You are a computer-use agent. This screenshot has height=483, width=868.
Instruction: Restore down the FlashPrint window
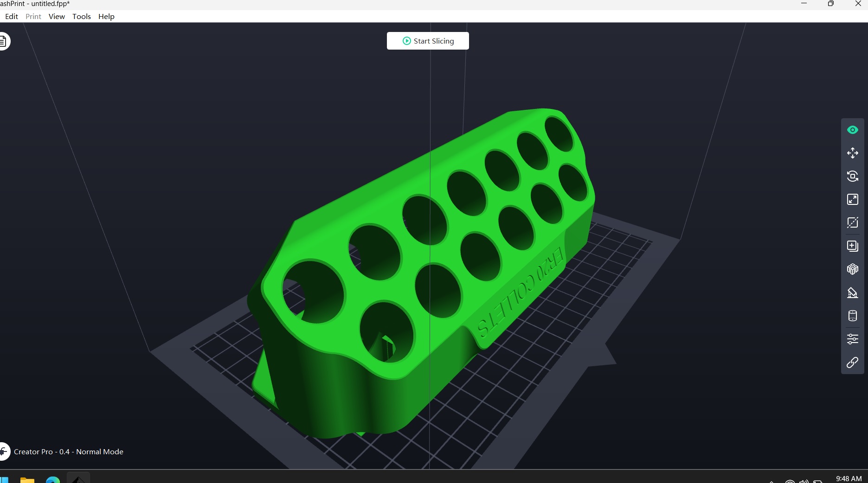pyautogui.click(x=830, y=4)
